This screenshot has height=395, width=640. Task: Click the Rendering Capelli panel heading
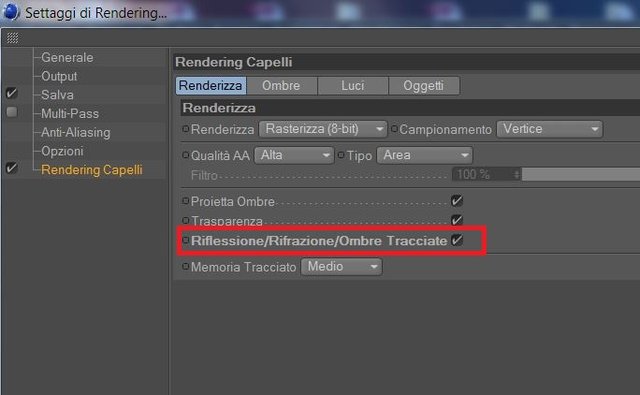coord(234,62)
